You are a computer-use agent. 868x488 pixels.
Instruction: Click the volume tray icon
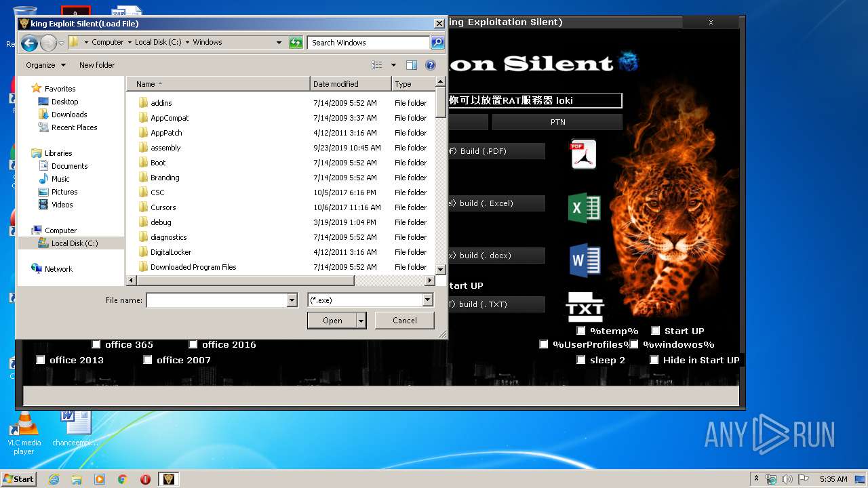click(787, 479)
